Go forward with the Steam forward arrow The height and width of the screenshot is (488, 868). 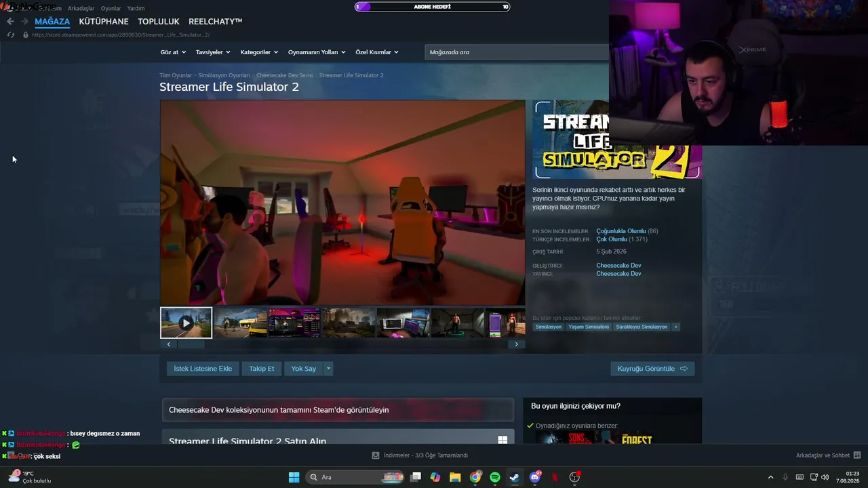(24, 22)
